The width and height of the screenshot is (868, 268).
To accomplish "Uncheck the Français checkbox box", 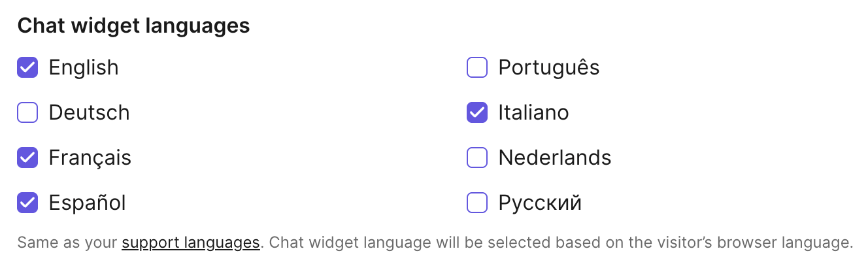I will pyautogui.click(x=27, y=158).
